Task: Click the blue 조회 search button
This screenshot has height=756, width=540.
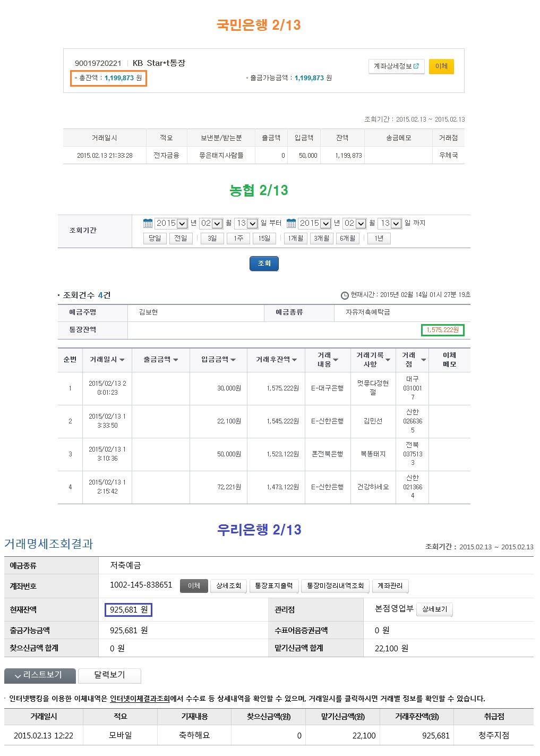Action: point(264,264)
